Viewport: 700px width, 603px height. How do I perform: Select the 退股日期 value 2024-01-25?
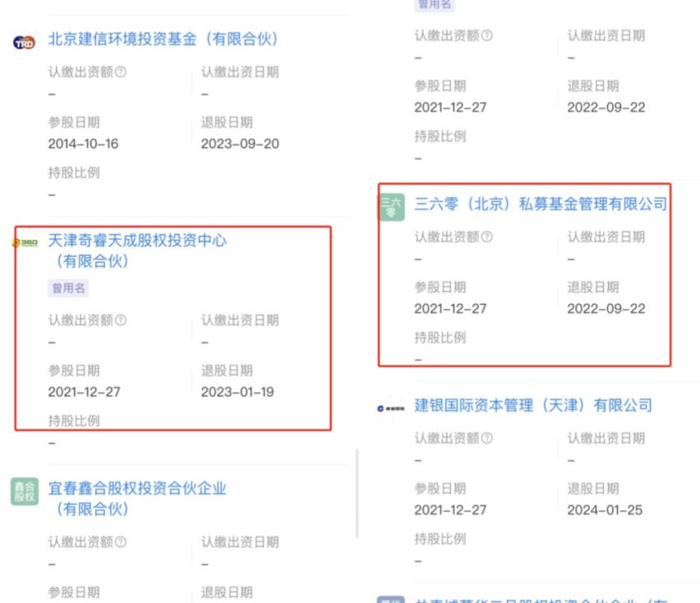[605, 510]
